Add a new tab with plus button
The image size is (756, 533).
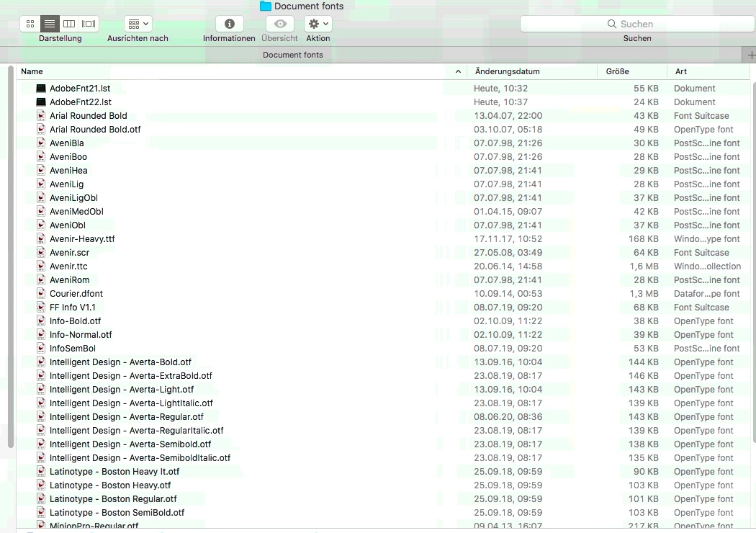click(x=750, y=55)
